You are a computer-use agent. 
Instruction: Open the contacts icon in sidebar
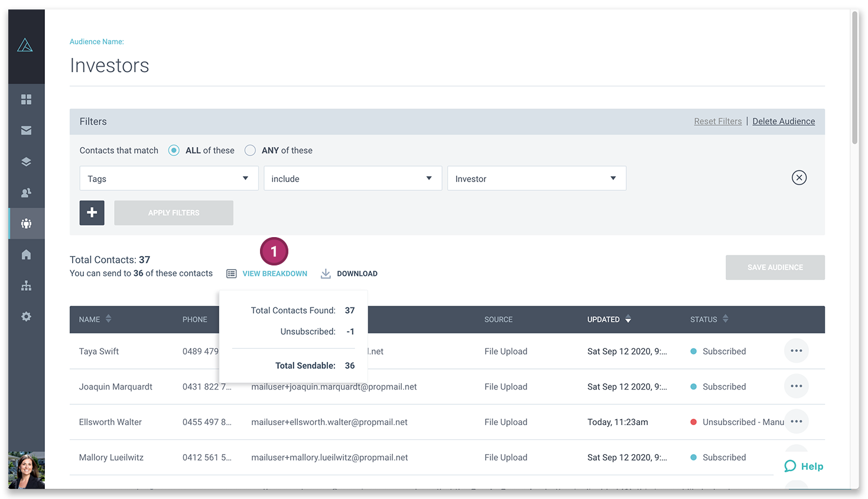[x=26, y=193]
